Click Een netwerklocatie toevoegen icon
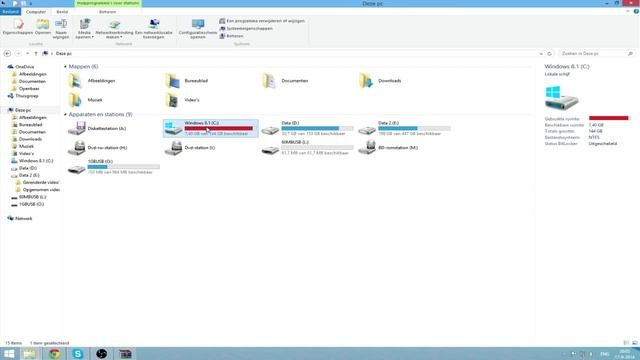Screen dimensions: 640x360 click(154, 29)
